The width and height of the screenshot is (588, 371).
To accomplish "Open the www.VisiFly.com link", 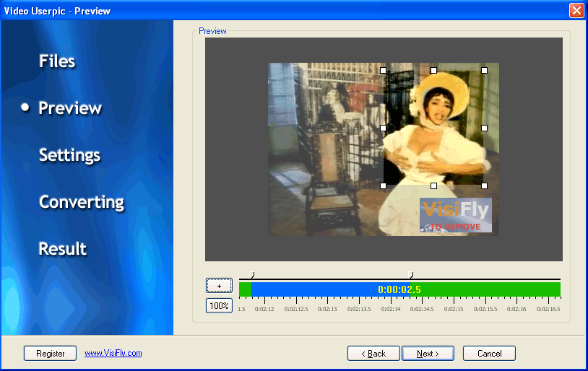I will 113,354.
